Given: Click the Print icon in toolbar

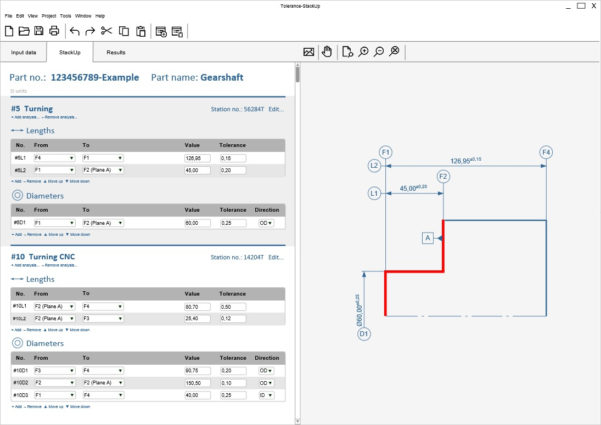Looking at the screenshot, I should click(x=54, y=32).
